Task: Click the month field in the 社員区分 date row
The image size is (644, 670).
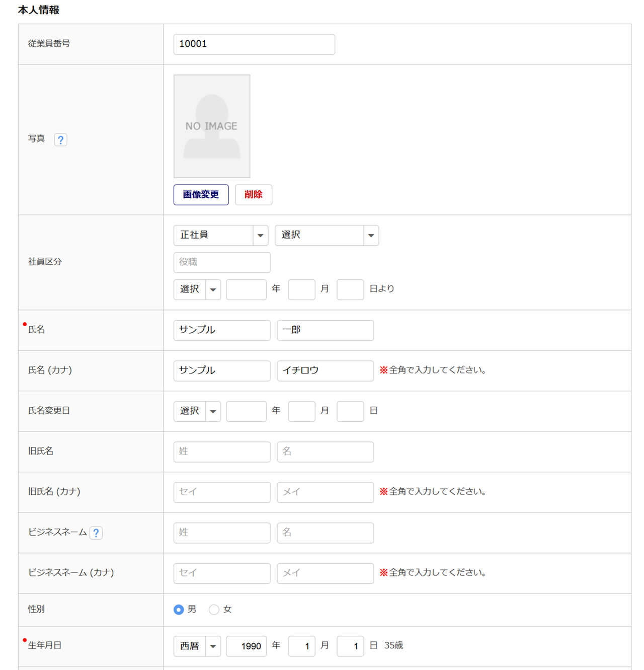Action: tap(301, 289)
